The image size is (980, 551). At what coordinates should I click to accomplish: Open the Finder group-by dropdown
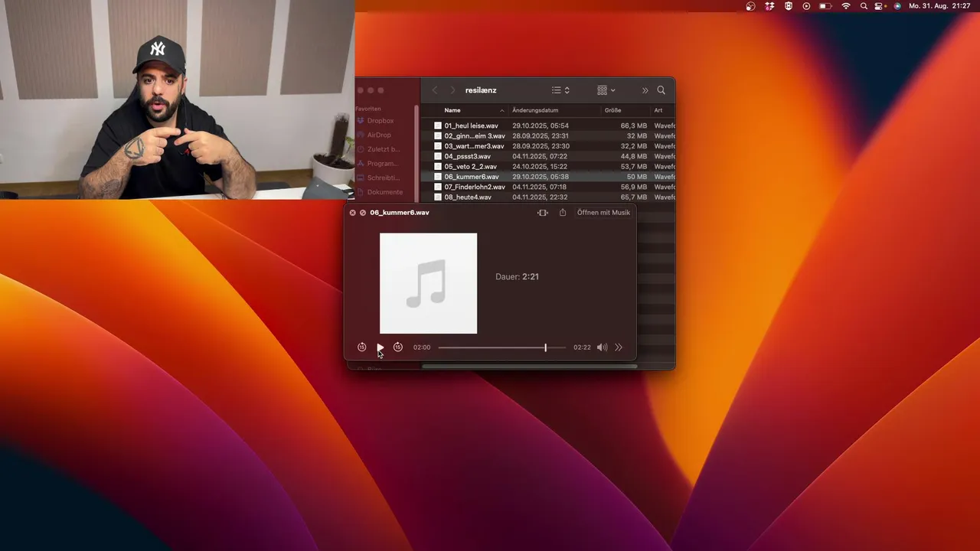pyautogui.click(x=606, y=90)
